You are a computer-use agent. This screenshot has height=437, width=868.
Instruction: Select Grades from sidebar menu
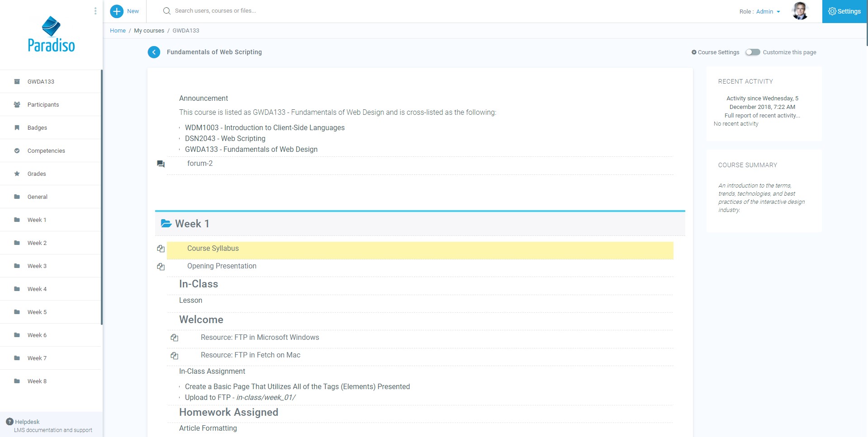pyautogui.click(x=37, y=174)
